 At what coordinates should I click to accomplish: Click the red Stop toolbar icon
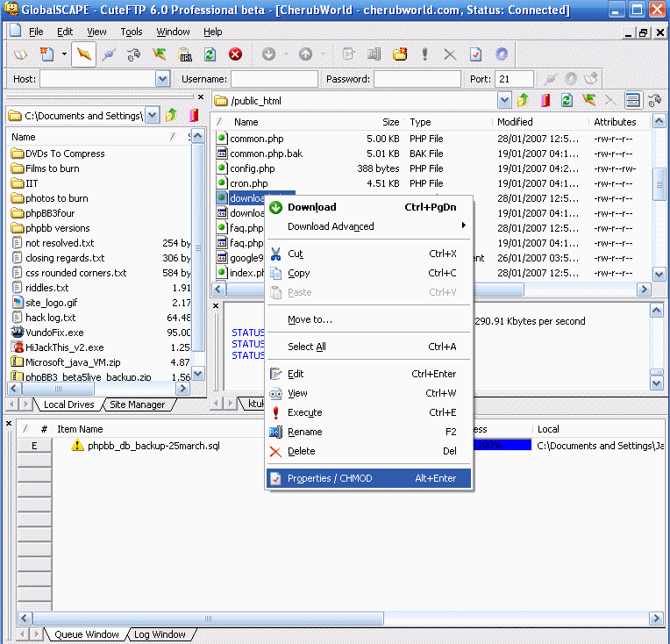235,54
